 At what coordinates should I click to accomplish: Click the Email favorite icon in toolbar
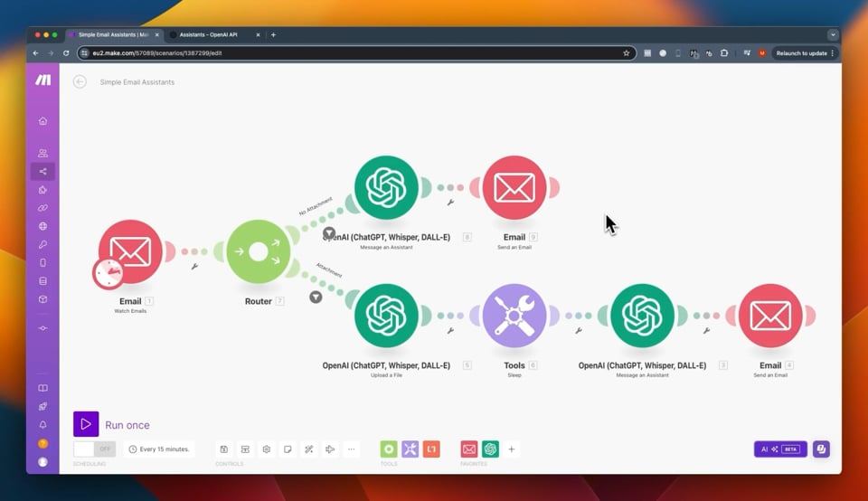(469, 449)
